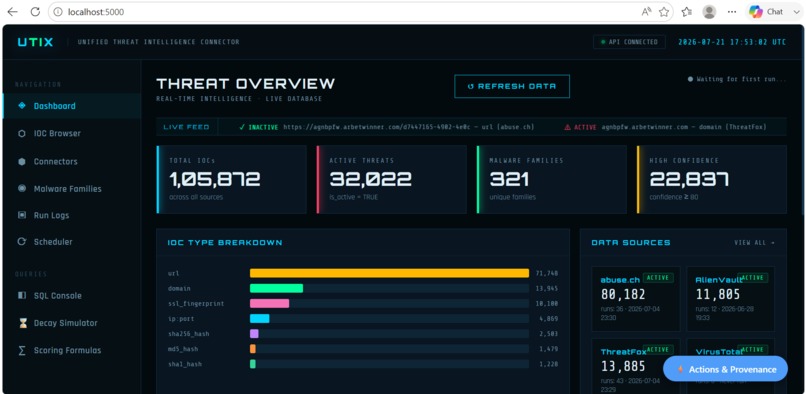The image size is (806, 394).
Task: Click the Dashboard diamond icon
Action: [x=22, y=106]
